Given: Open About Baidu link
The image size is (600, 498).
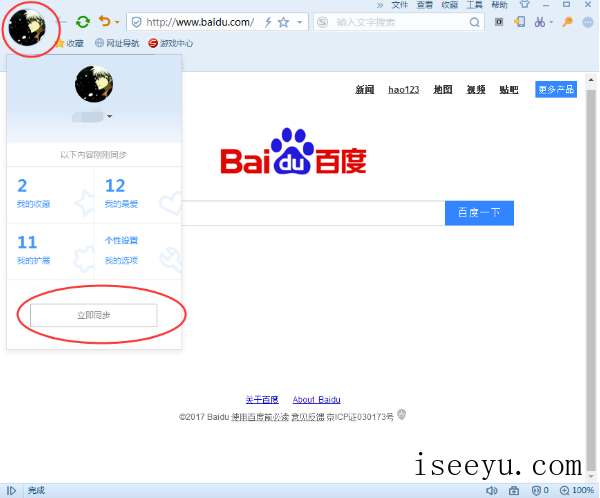Looking at the screenshot, I should [x=316, y=400].
